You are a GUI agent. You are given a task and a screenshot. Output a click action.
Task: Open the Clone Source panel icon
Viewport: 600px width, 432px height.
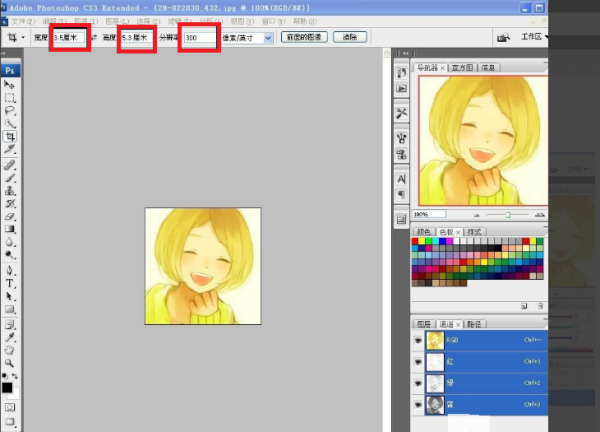point(401,155)
